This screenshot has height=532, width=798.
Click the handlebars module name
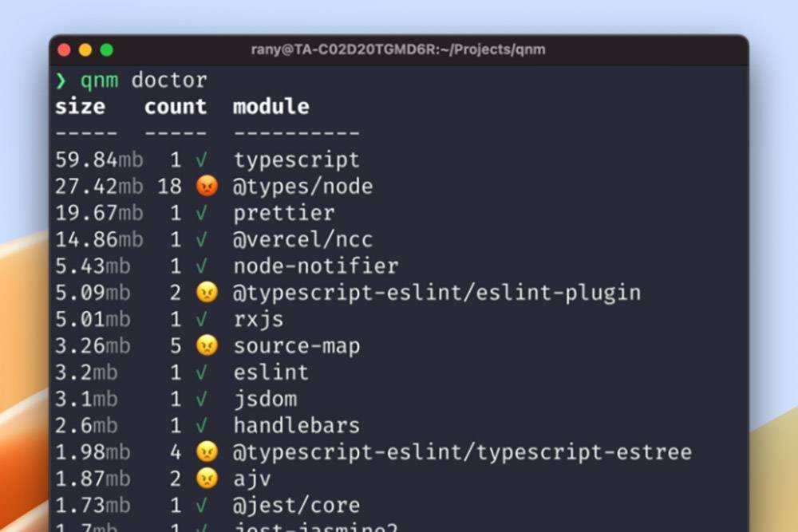[x=297, y=425]
